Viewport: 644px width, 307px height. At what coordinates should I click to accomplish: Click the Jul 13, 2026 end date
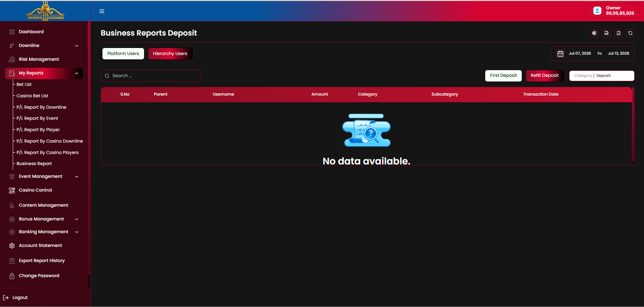[618, 54]
